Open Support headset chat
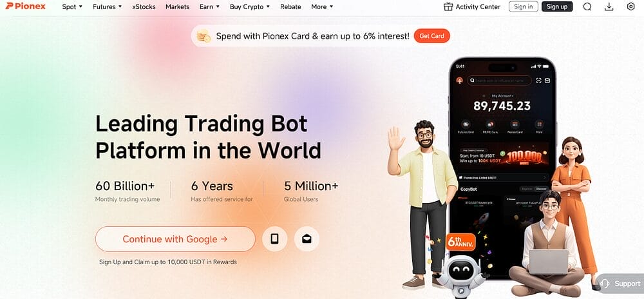 point(620,284)
